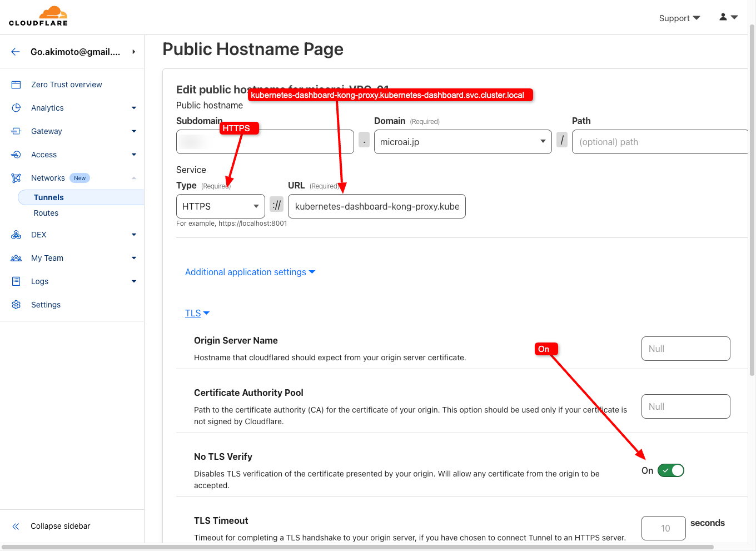Click the horizontal page scrollbar
This screenshot has height=551, width=756.
[x=358, y=547]
